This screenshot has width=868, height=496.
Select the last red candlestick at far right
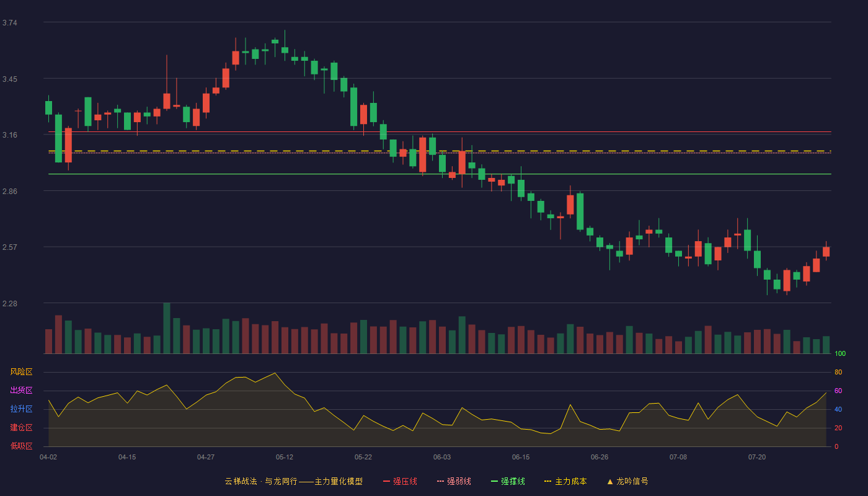point(826,251)
